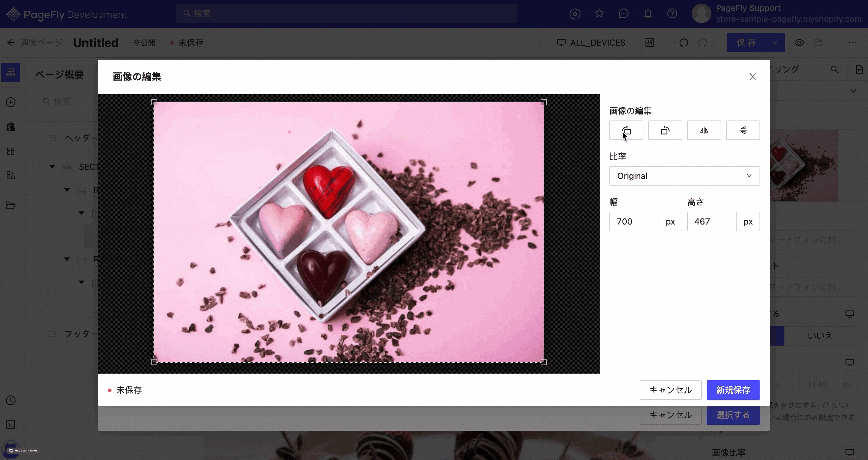
Task: Click キャンセル in the image edit dialog
Action: [670, 390]
